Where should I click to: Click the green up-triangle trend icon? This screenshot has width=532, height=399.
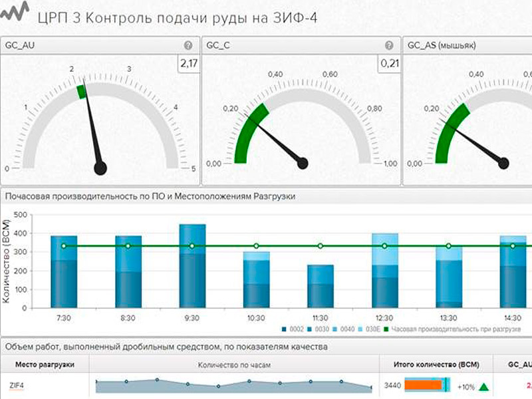pos(484,387)
